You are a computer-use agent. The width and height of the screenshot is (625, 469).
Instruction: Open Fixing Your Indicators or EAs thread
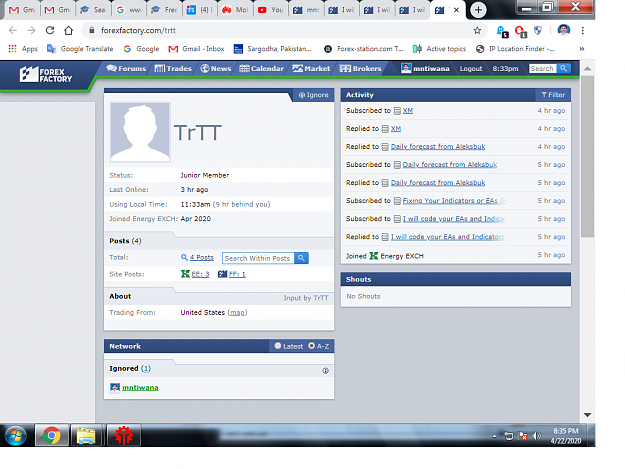pyautogui.click(x=454, y=201)
